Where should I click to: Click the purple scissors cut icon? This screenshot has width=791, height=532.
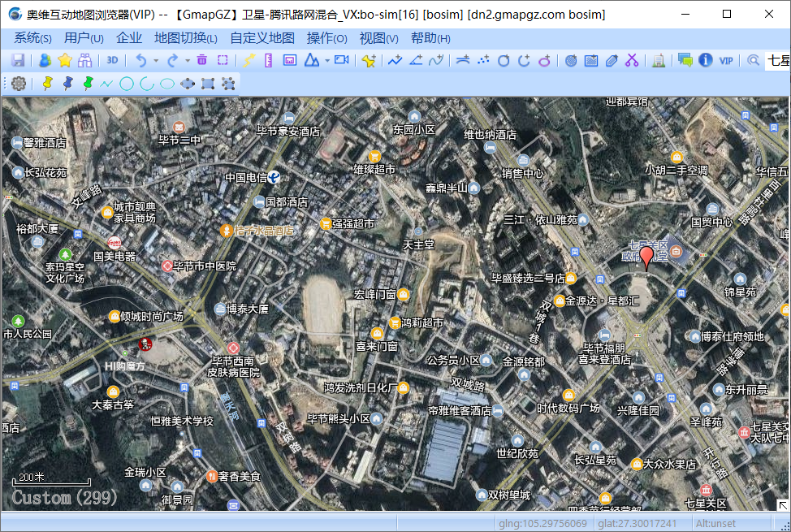point(632,61)
